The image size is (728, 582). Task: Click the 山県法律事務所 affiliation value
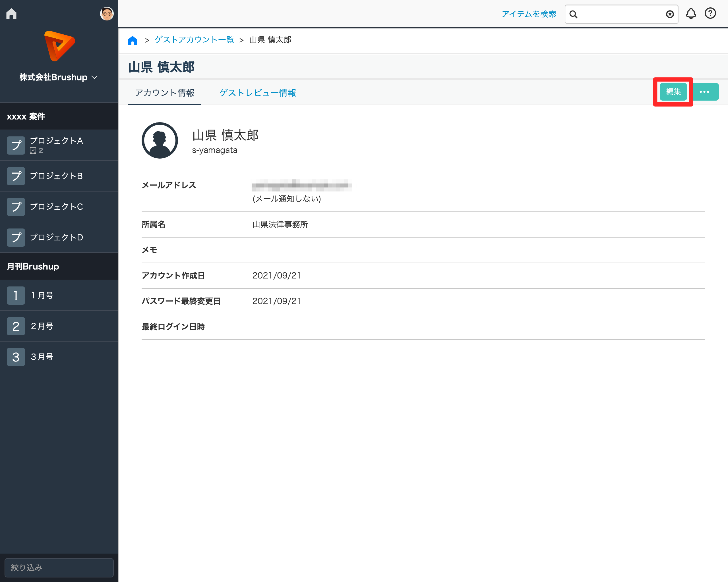pos(280,225)
